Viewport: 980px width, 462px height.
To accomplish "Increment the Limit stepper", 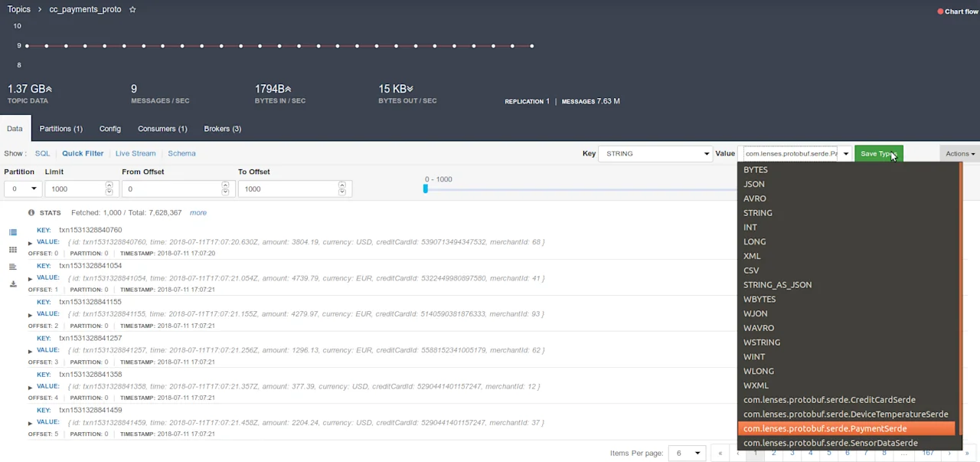I will [109, 185].
